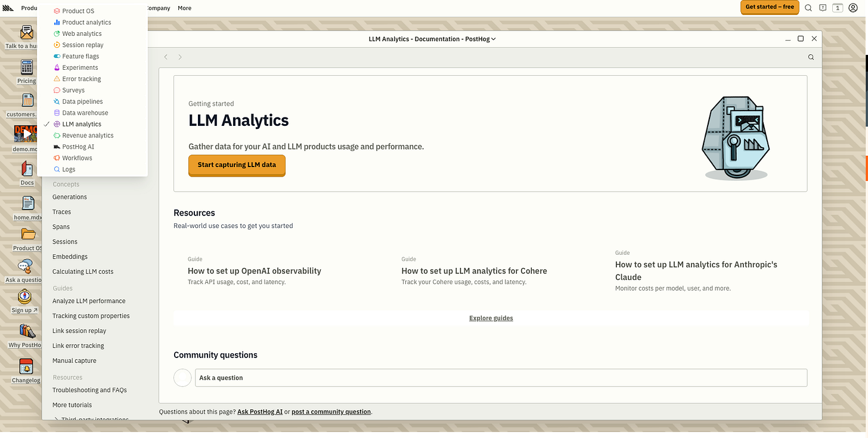
Task: Click Start capturing LLM data button
Action: pyautogui.click(x=237, y=165)
